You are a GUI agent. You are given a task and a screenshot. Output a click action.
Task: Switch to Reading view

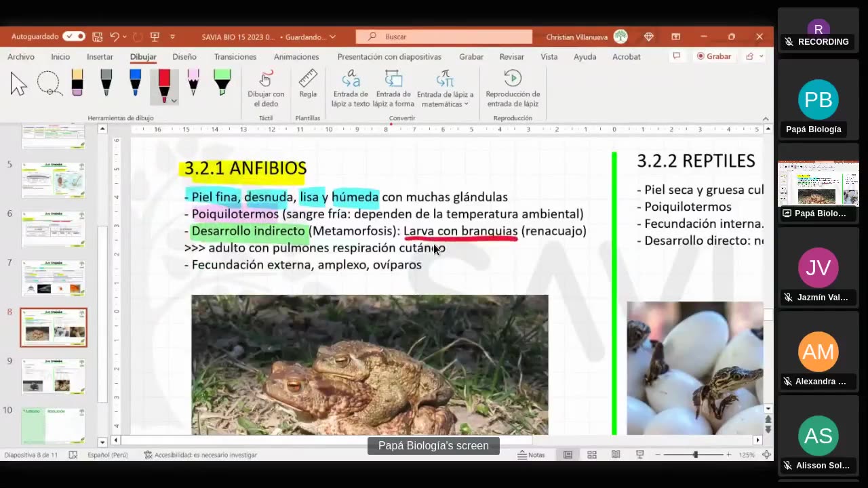point(616,455)
